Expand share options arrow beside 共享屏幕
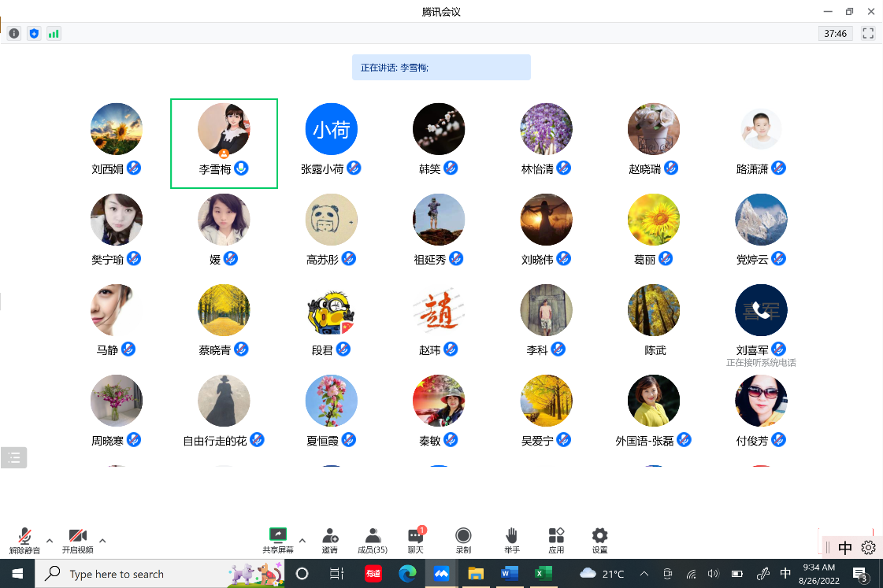 (302, 541)
